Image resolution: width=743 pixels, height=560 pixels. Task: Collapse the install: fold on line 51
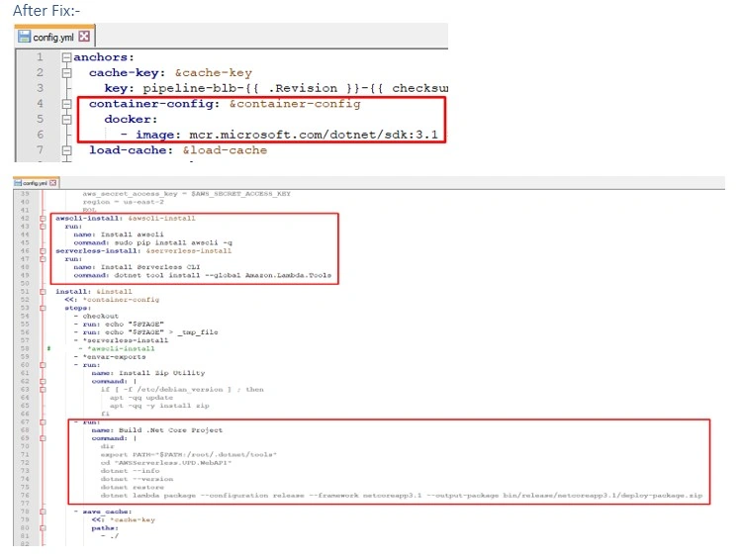pyautogui.click(x=43, y=292)
